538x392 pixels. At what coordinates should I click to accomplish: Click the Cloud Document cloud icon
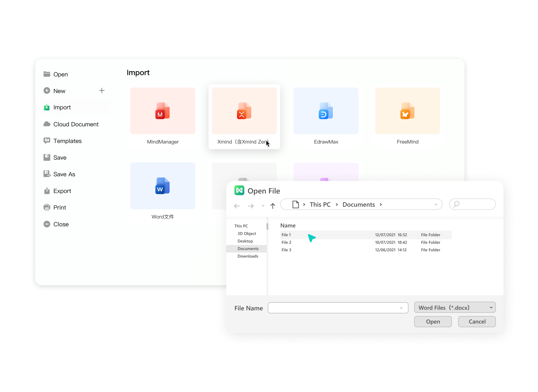[x=47, y=124]
